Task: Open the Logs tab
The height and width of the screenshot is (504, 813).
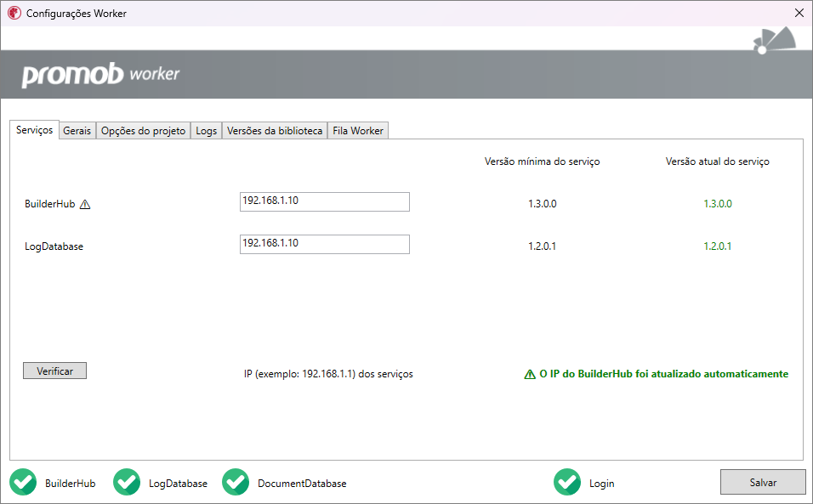Action: coord(207,131)
